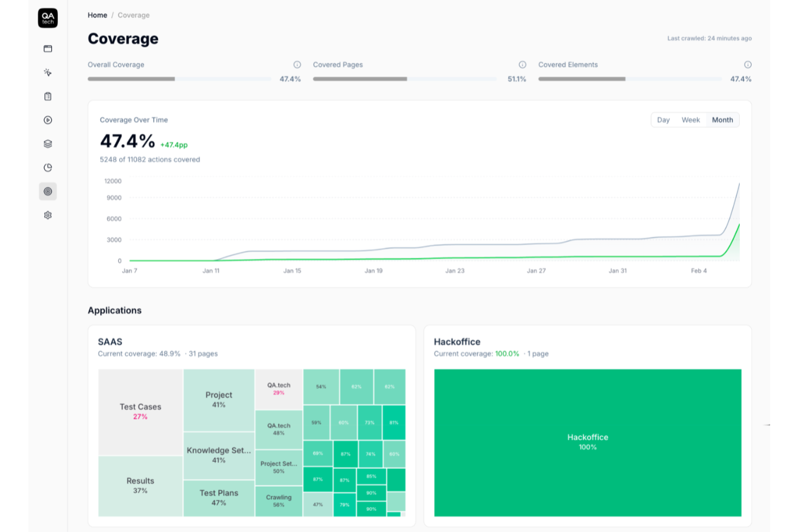Open the SAAS application heading
The width and height of the screenshot is (798, 532).
[109, 342]
